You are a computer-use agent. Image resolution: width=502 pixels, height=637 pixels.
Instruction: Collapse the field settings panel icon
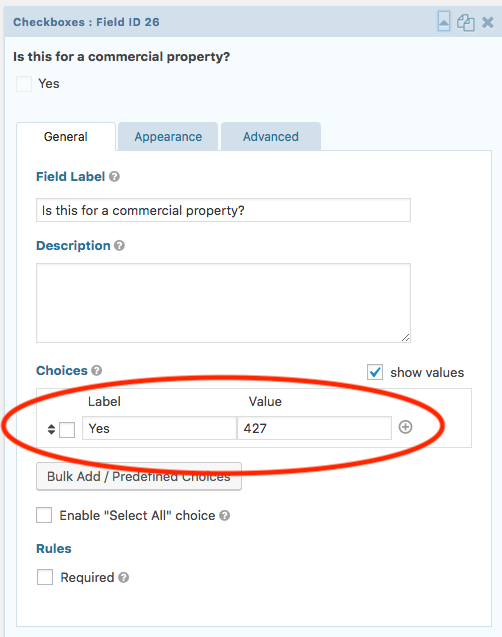pyautogui.click(x=444, y=22)
